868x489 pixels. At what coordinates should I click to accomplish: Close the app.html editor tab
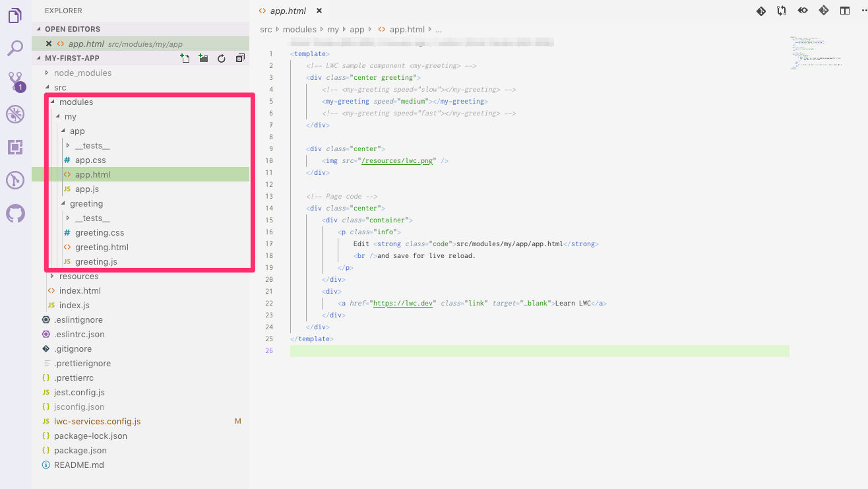[x=320, y=11]
